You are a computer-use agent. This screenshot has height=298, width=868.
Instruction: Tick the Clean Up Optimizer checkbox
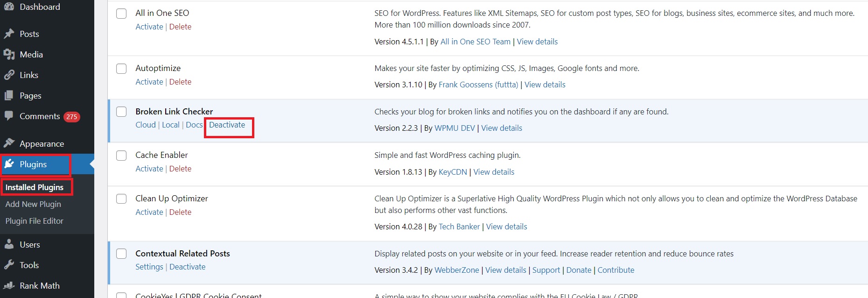(x=121, y=199)
